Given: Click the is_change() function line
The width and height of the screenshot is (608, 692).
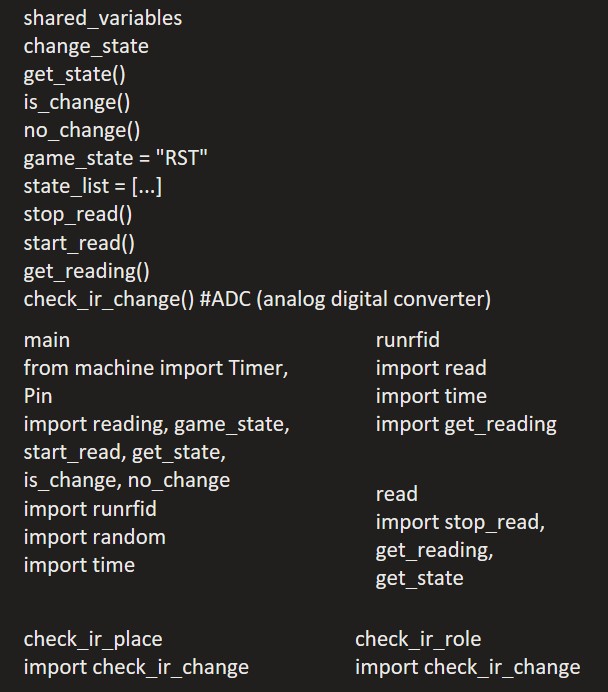Looking at the screenshot, I should coord(77,102).
